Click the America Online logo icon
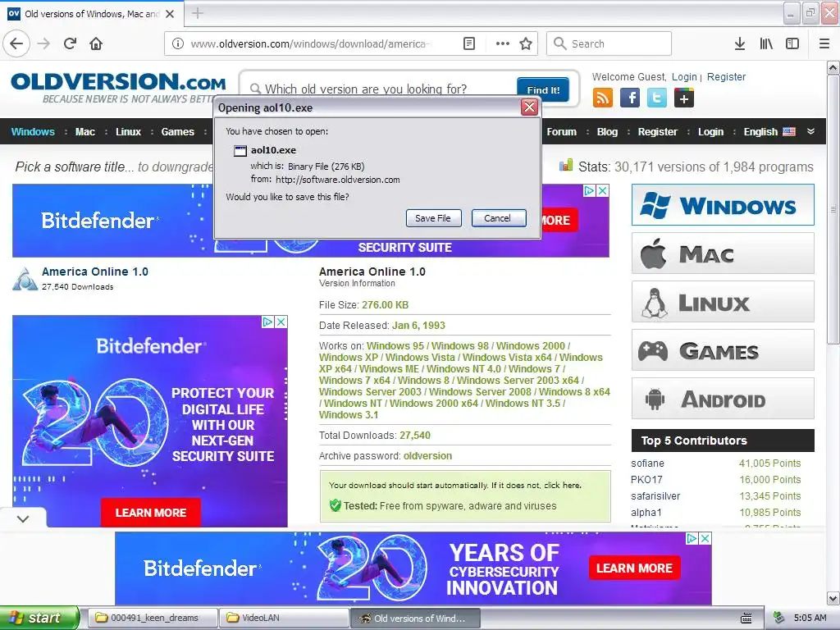The width and height of the screenshot is (840, 630). click(25, 279)
